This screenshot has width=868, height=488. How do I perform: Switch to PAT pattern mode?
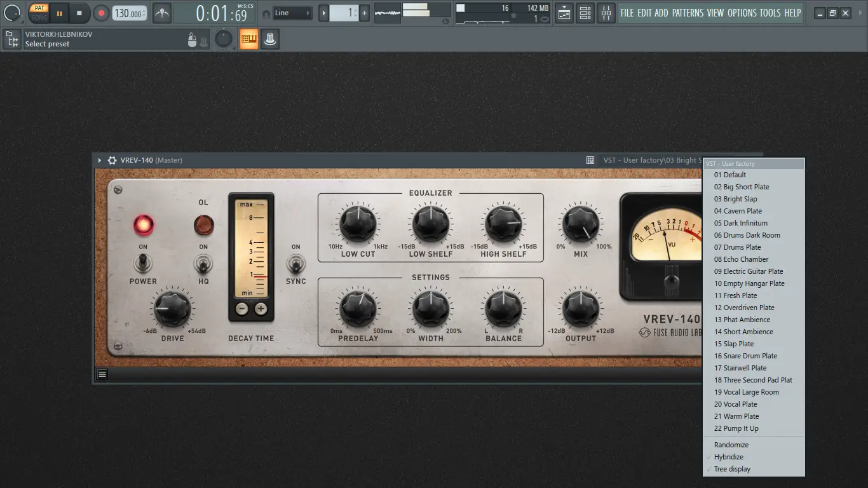[39, 8]
